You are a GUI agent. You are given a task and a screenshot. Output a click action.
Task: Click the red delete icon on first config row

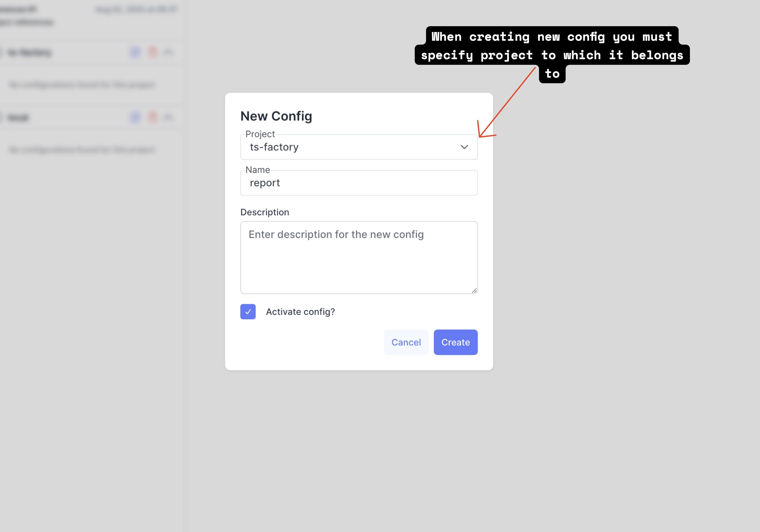[x=152, y=52]
